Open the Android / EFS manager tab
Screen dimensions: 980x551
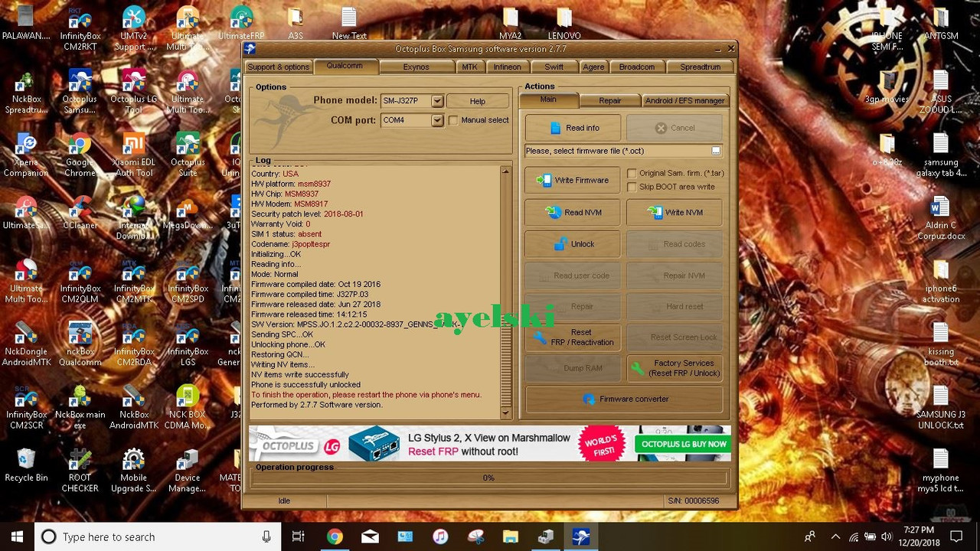coord(684,100)
